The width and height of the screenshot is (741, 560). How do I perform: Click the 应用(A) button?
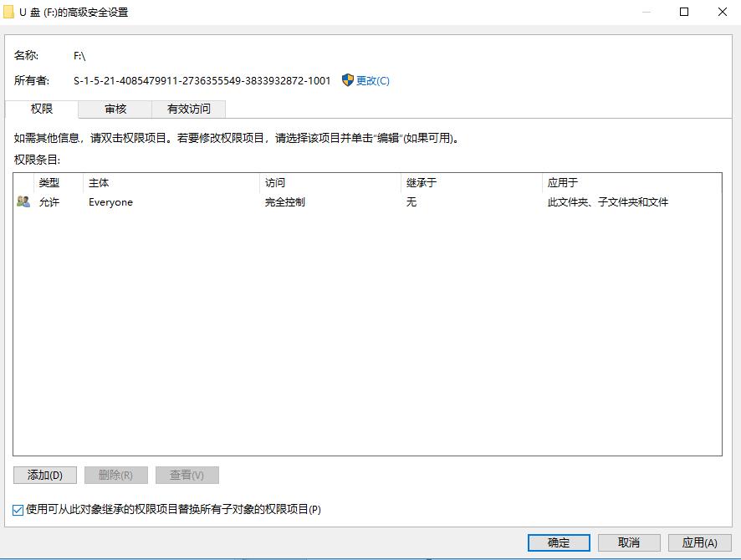click(x=701, y=542)
